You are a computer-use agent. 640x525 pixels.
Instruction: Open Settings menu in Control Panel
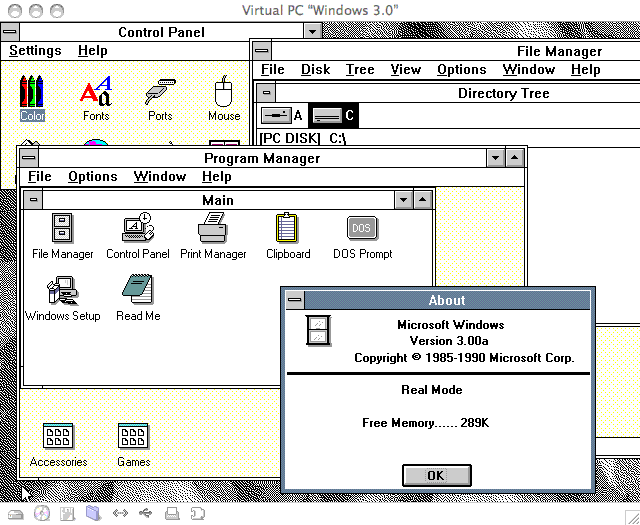pos(35,51)
